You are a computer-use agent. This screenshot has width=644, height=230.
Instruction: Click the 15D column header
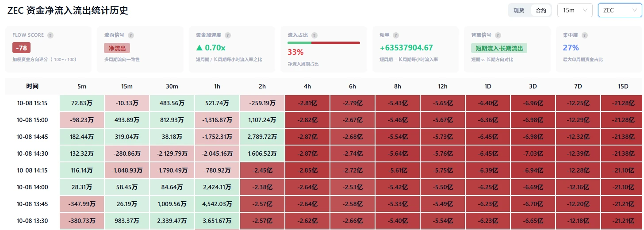tap(622, 86)
